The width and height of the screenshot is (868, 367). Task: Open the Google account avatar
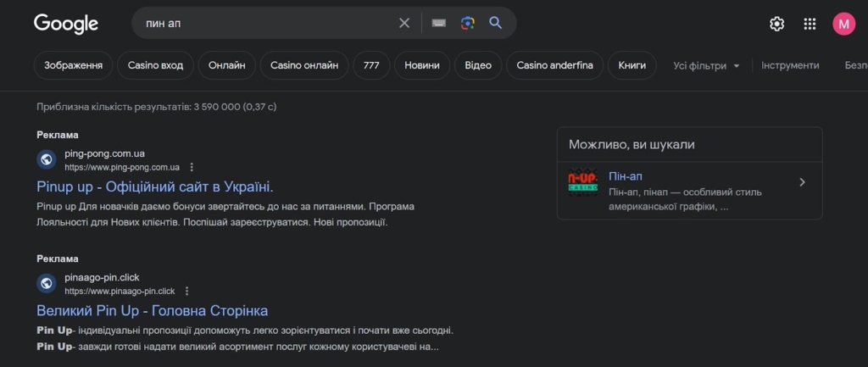point(843,24)
